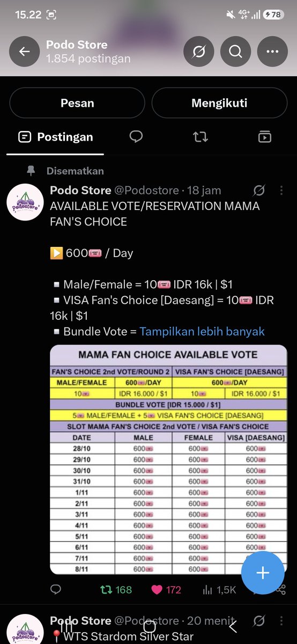Tap the blue compose plus button

click(x=263, y=573)
